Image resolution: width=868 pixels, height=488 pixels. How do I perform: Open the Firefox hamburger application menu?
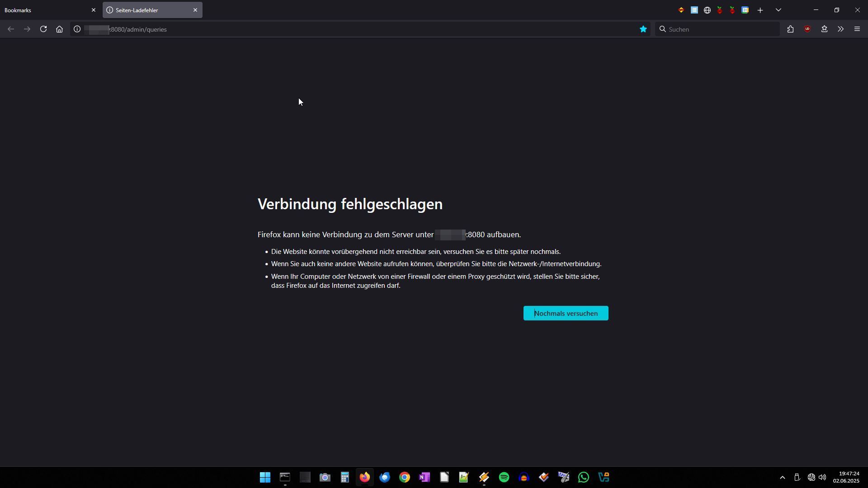pyautogui.click(x=857, y=29)
